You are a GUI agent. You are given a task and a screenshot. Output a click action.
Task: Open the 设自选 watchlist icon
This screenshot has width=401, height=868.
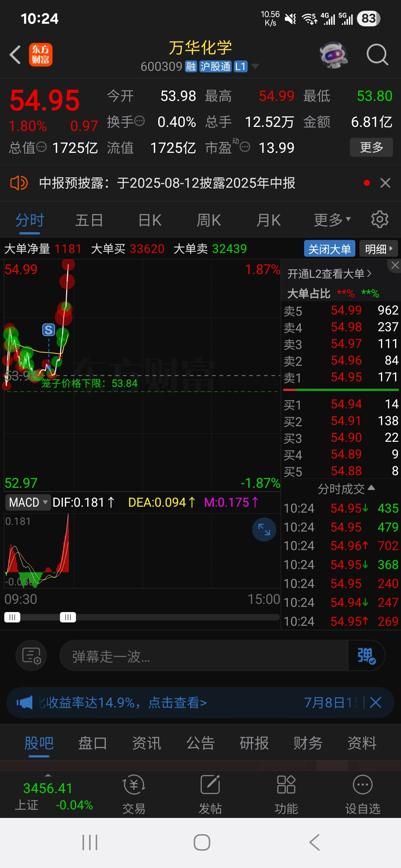coord(363,794)
